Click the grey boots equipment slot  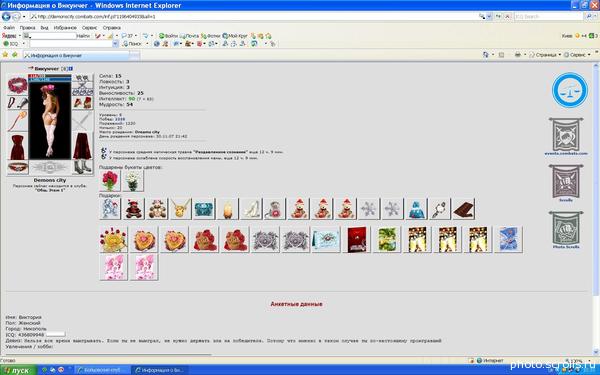(82, 167)
